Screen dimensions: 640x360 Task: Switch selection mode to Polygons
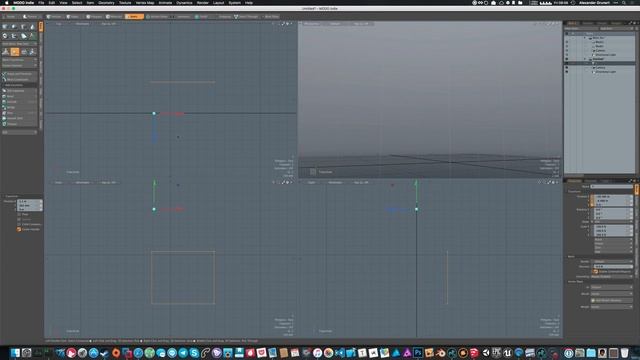pos(94,17)
